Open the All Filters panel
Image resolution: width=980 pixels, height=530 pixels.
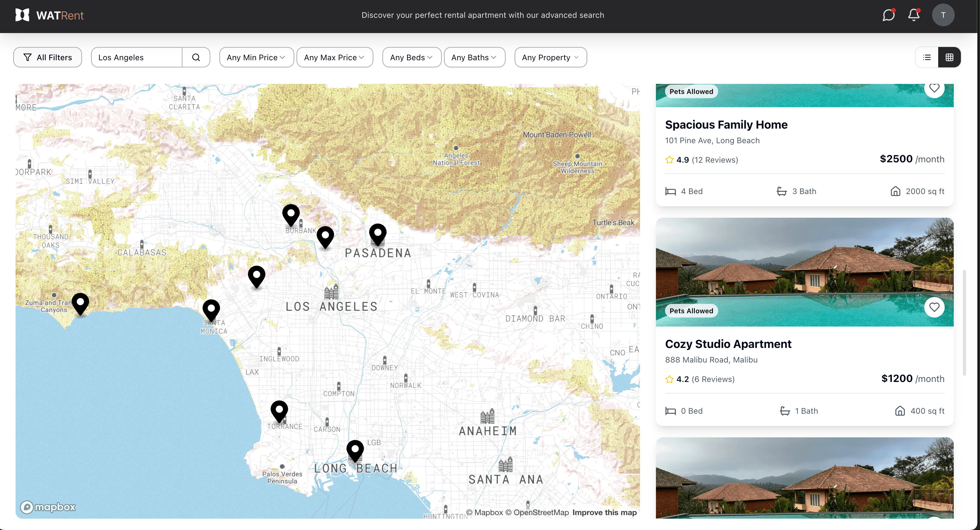tap(48, 57)
